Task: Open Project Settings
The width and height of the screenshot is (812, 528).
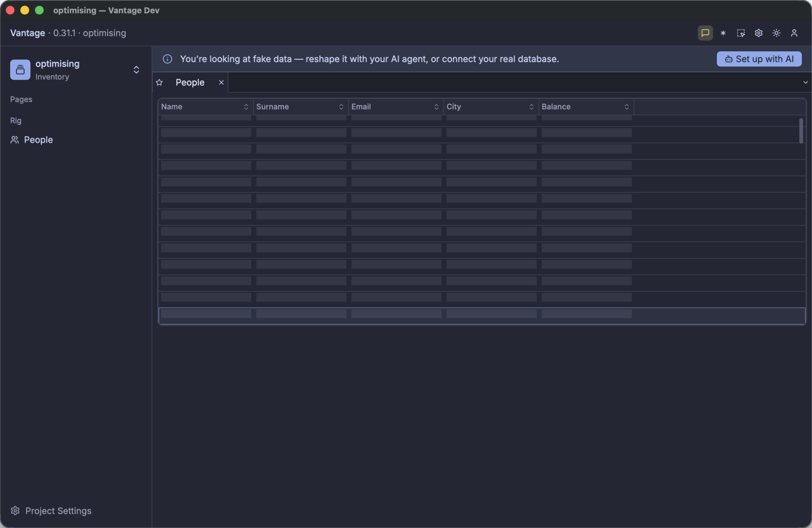Action: click(x=51, y=511)
